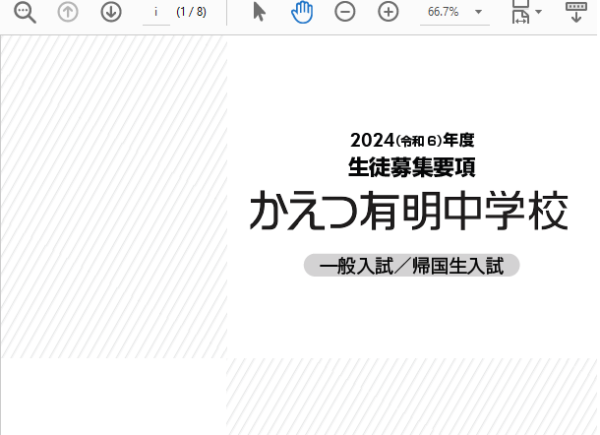The width and height of the screenshot is (600, 435).
Task: Click the keyboard scroll-down icon
Action: tap(576, 12)
